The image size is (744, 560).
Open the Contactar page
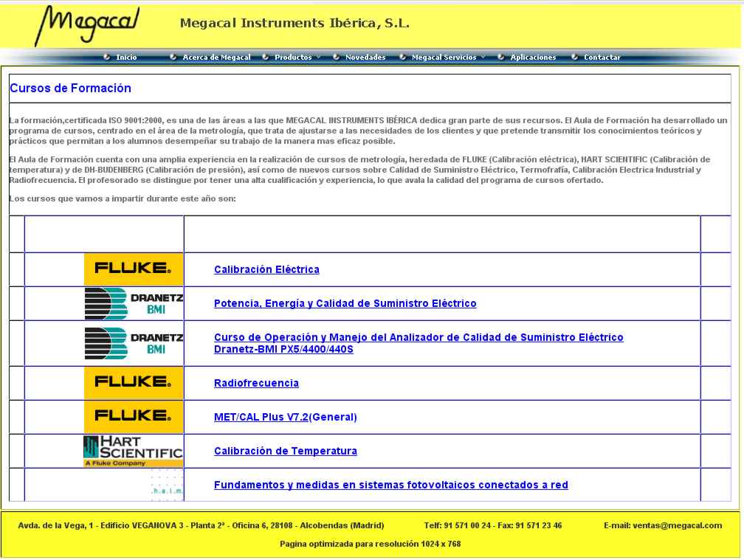(x=602, y=58)
